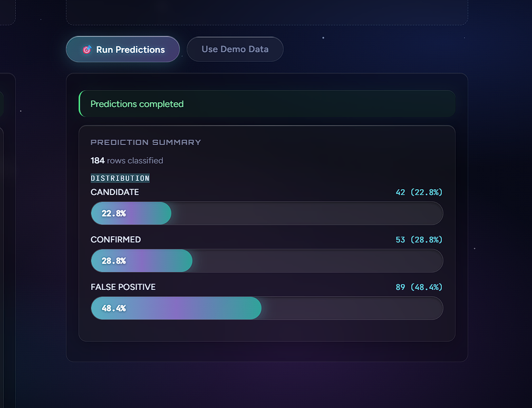
Task: Click the 22.8% label inside the candidate bar
Action: pyautogui.click(x=114, y=213)
